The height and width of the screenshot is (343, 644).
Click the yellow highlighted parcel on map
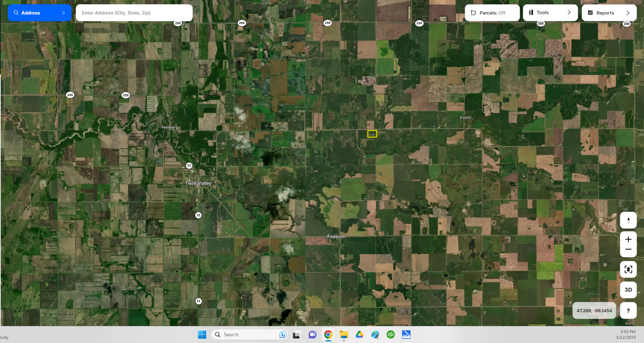372,134
